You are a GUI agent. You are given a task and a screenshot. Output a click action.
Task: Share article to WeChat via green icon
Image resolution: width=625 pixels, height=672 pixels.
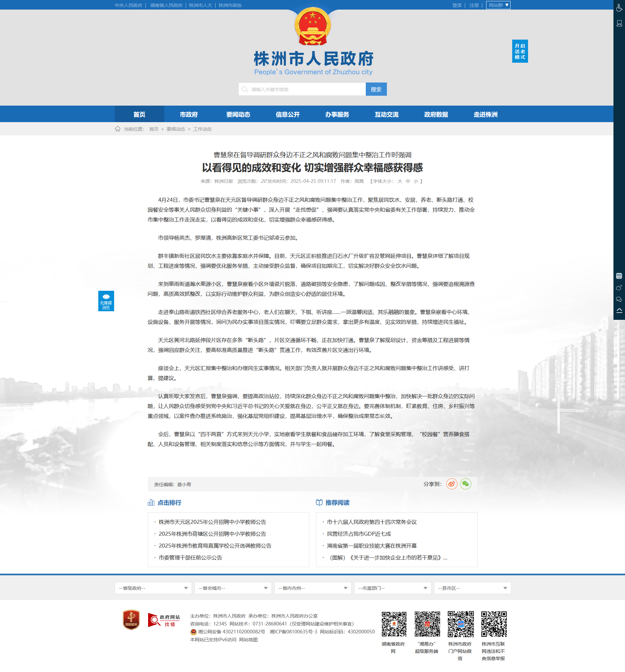466,484
